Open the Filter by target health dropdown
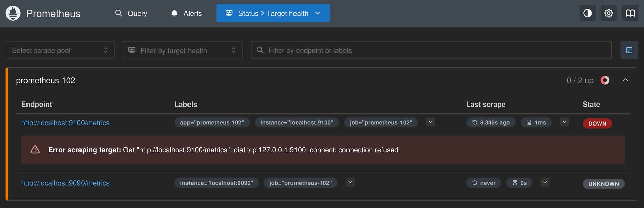Image resolution: width=644 pixels, height=208 pixels. coord(182,50)
